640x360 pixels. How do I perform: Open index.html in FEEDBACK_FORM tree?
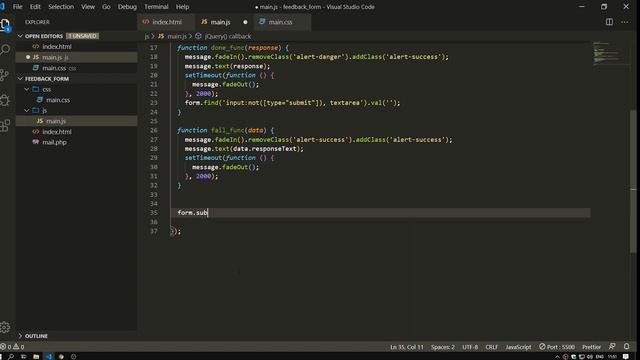(x=76, y=131)
